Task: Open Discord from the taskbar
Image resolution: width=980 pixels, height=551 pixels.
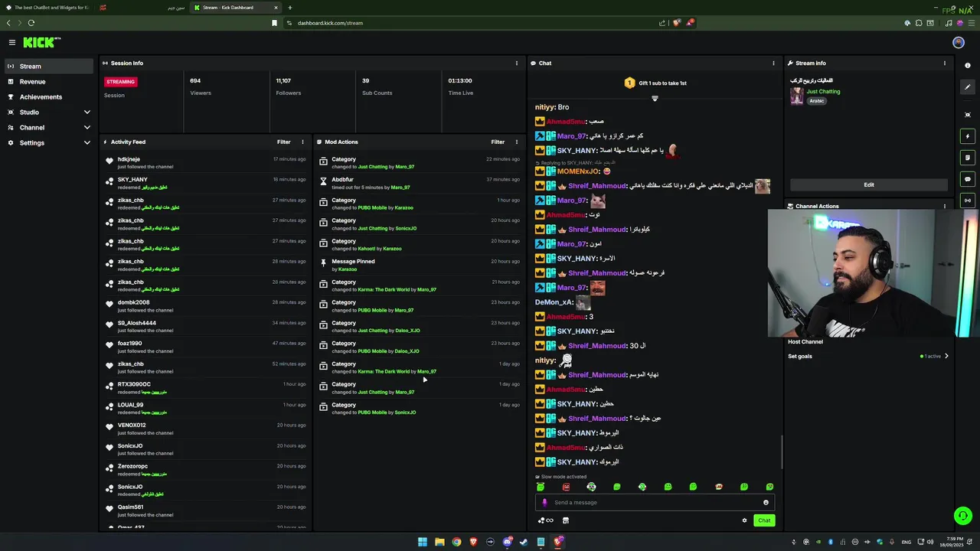Action: click(x=507, y=542)
